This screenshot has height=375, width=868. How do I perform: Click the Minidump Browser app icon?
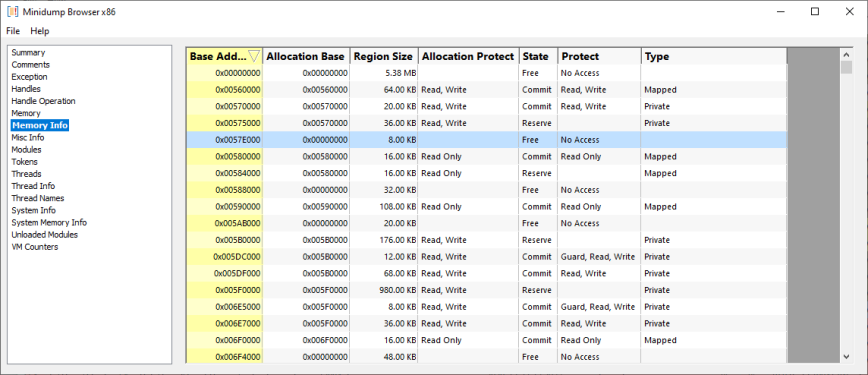12,12
